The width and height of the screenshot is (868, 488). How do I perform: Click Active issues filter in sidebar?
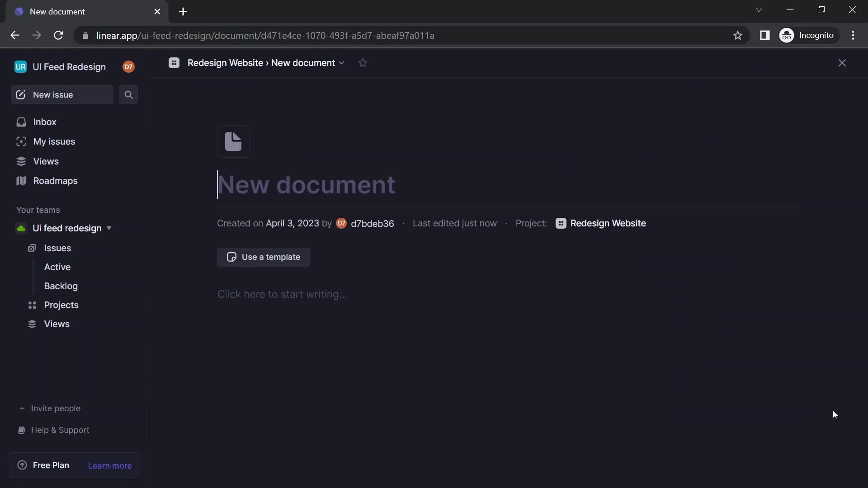click(x=57, y=267)
